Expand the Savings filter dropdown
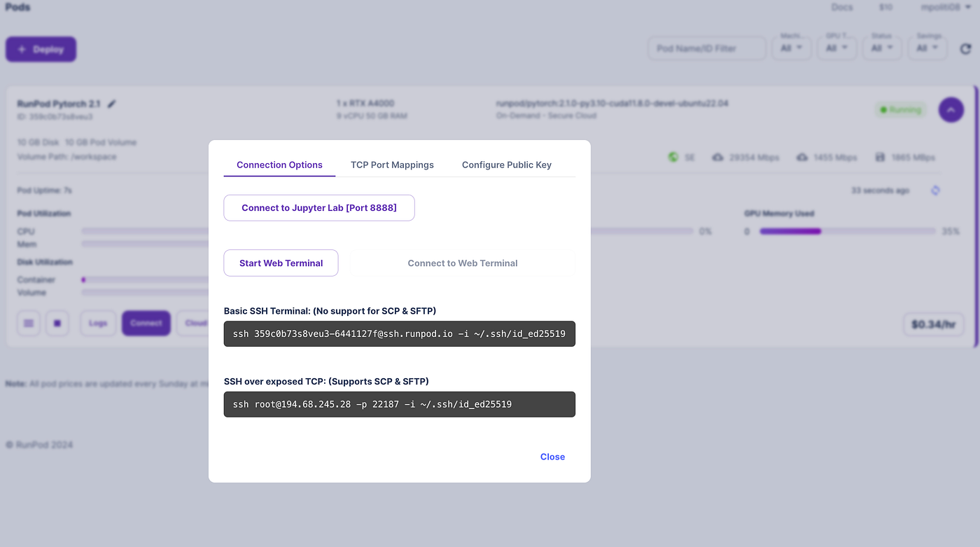The height and width of the screenshot is (547, 980). [927, 48]
